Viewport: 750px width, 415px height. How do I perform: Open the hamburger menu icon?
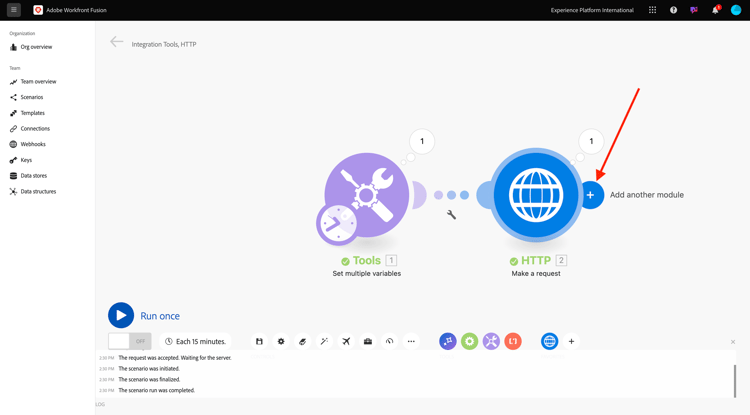pyautogui.click(x=14, y=10)
